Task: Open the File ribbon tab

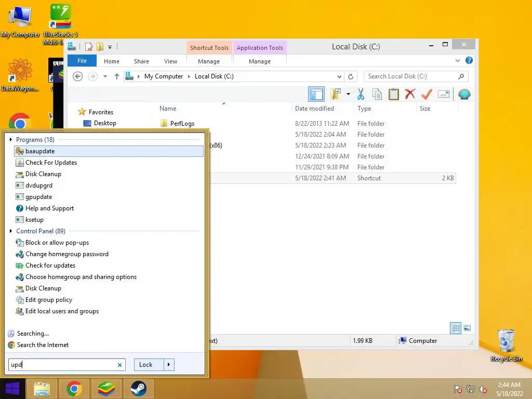Action: tap(82, 61)
